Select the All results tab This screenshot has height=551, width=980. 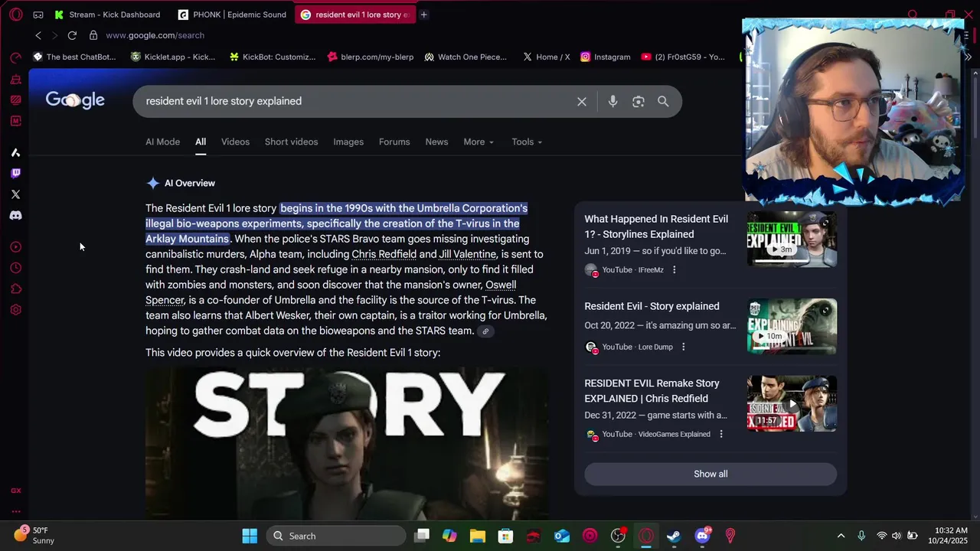tap(201, 142)
